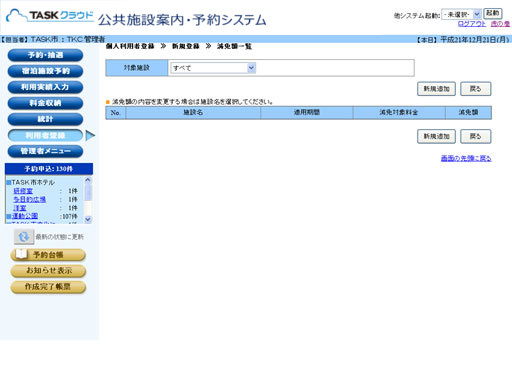This screenshot has width=512, height=384.
Task: Open the 料金収納 menu
Action: tap(45, 103)
